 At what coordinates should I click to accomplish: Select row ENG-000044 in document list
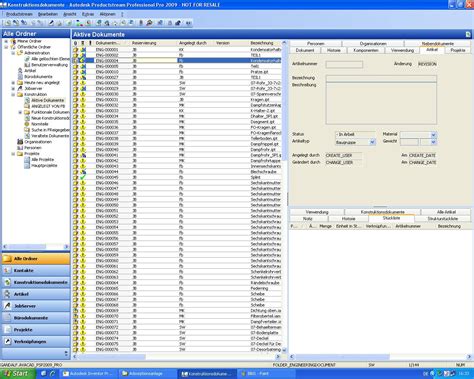[x=177, y=172]
